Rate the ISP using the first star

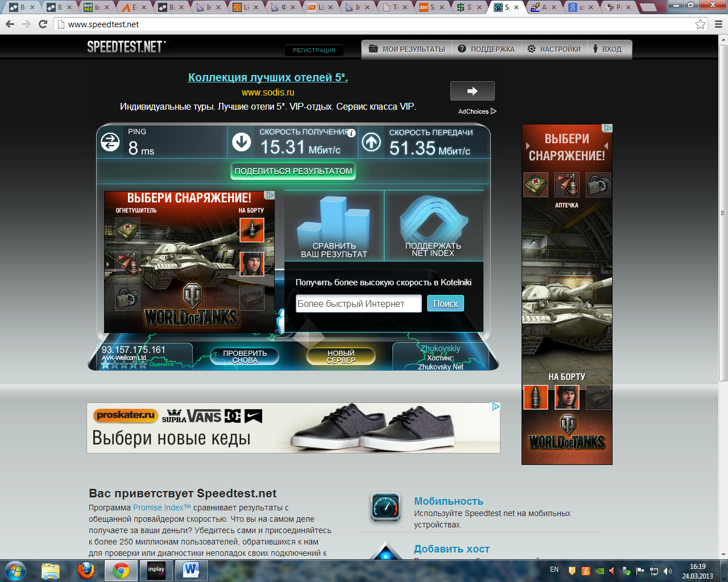click(105, 364)
